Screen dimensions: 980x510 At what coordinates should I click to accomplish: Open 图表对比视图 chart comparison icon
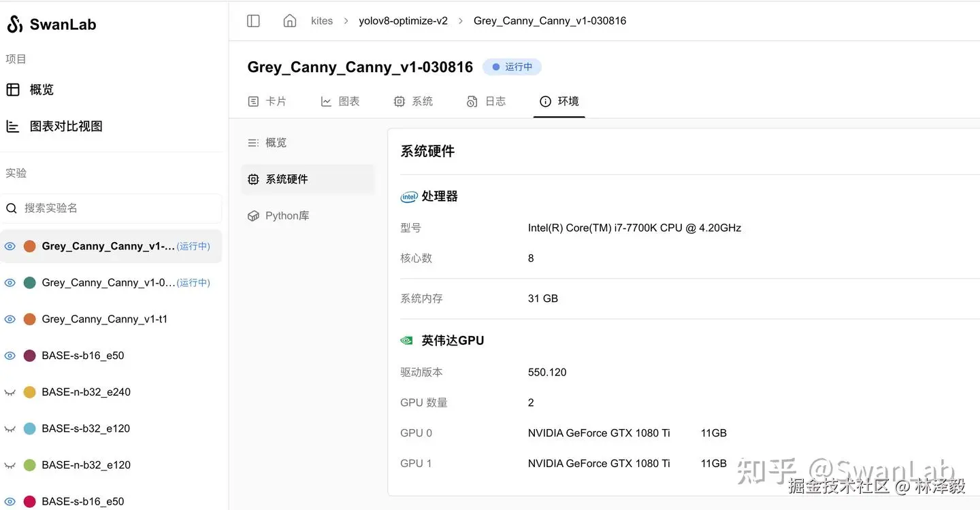[x=13, y=126]
